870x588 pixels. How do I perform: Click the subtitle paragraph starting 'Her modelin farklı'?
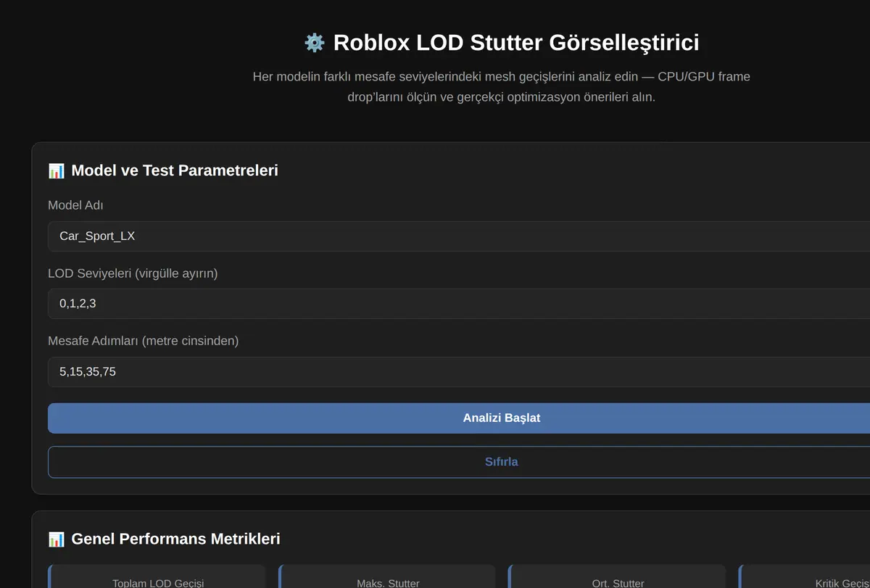click(x=502, y=86)
